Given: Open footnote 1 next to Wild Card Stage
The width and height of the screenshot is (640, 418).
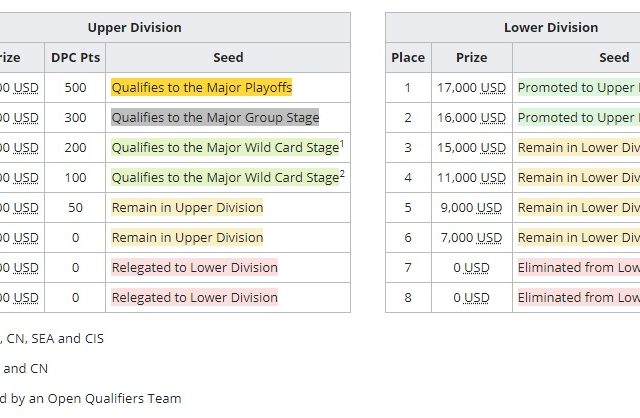Looking at the screenshot, I should pyautogui.click(x=342, y=144).
